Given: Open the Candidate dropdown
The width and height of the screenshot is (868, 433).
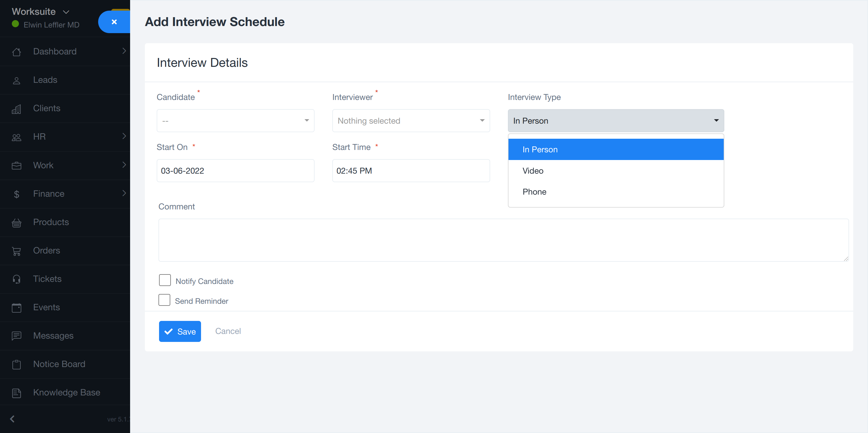Looking at the screenshot, I should point(235,121).
